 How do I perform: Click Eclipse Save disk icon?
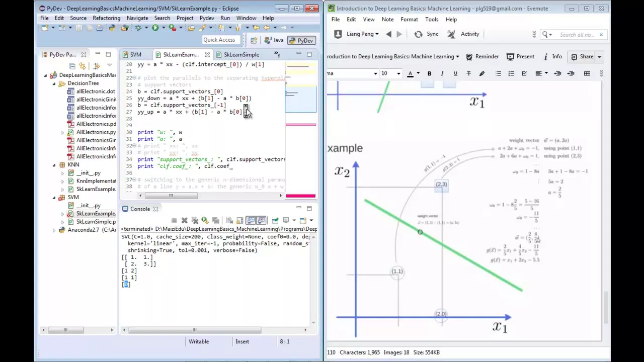point(79,28)
